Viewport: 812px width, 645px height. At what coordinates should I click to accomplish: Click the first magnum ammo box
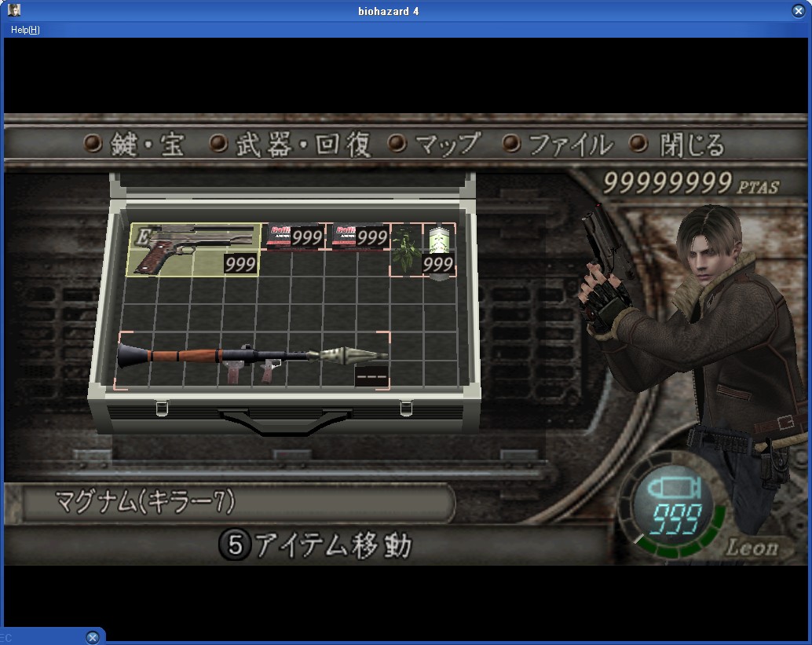coord(292,235)
